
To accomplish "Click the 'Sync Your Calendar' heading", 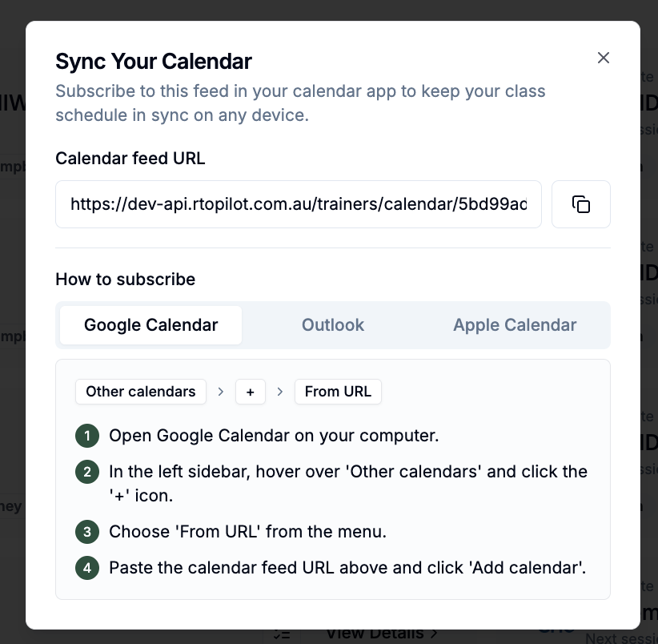I will (x=154, y=62).
